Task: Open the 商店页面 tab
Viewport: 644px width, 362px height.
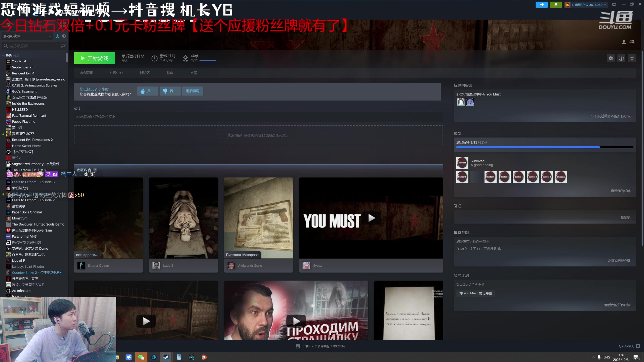Action: tap(86, 73)
